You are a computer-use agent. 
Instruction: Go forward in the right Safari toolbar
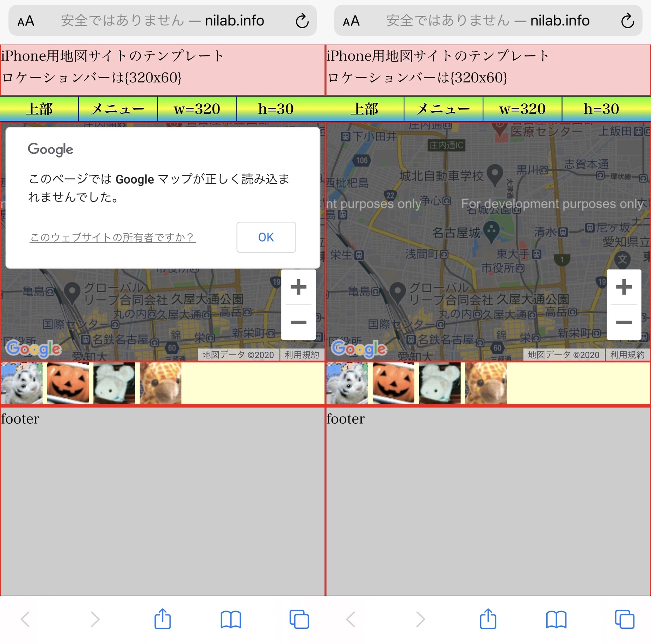point(420,619)
